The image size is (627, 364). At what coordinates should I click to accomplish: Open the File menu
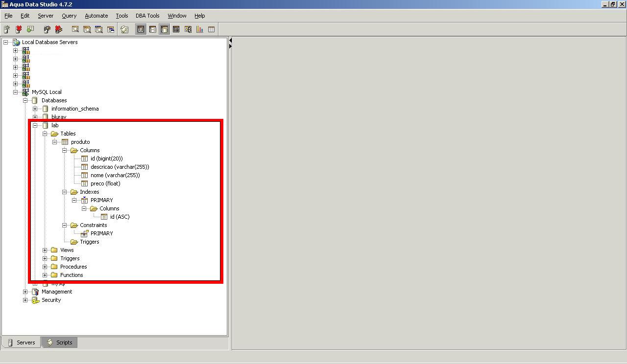[x=8, y=16]
